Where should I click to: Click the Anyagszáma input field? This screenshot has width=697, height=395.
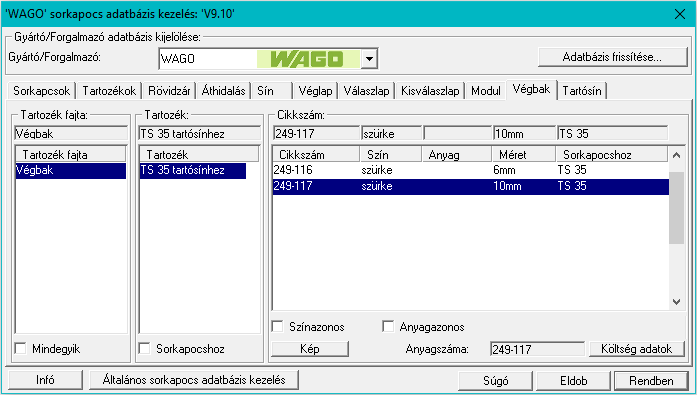537,349
